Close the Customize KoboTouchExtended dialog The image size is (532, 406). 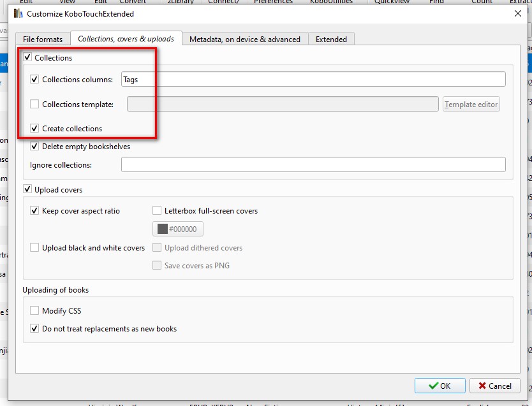pyautogui.click(x=518, y=13)
